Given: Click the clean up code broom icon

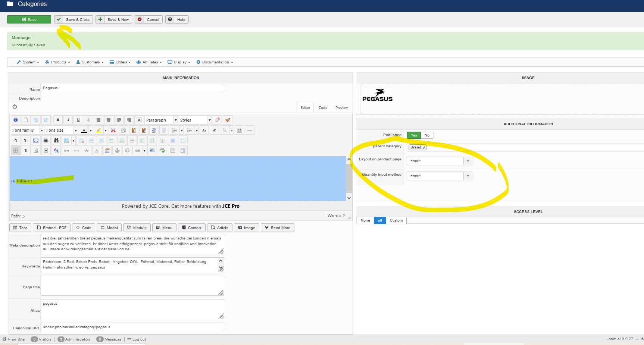Looking at the screenshot, I should [x=228, y=120].
